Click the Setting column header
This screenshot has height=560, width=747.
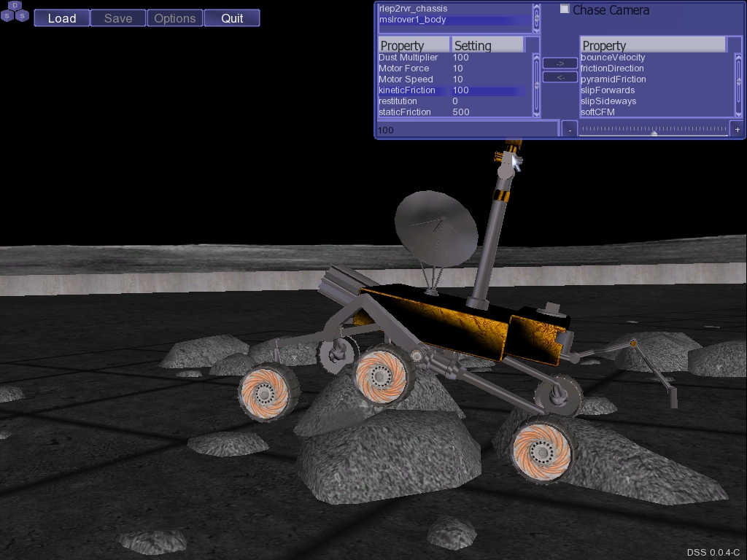(487, 45)
